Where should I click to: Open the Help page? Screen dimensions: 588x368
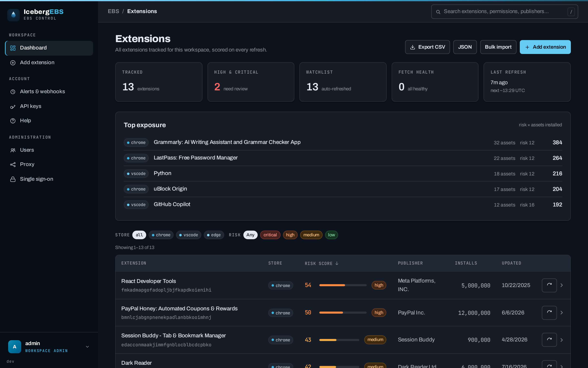point(49,121)
